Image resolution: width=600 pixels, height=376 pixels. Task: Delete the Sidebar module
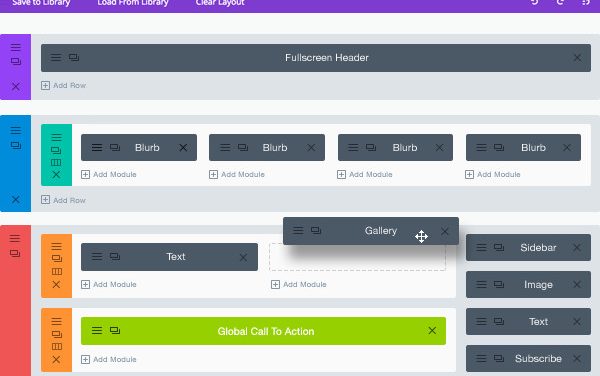(x=577, y=247)
